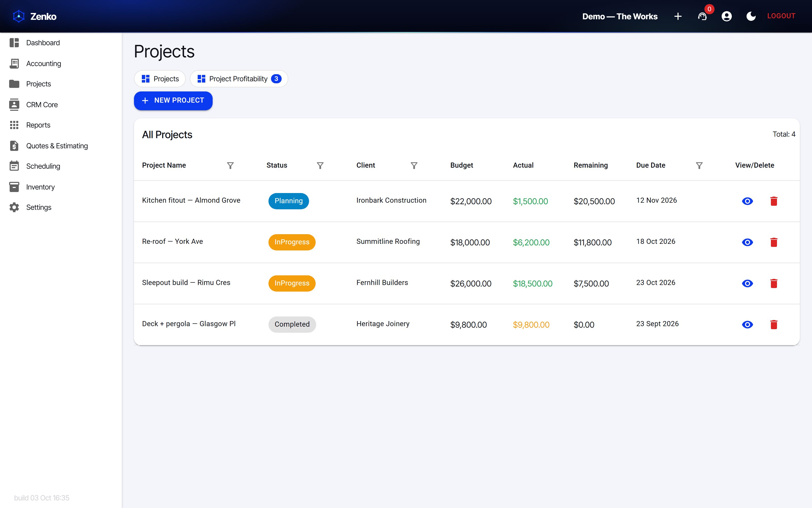View the Re-roof — York Ave project
Screen dimensions: 812x508
click(747, 242)
